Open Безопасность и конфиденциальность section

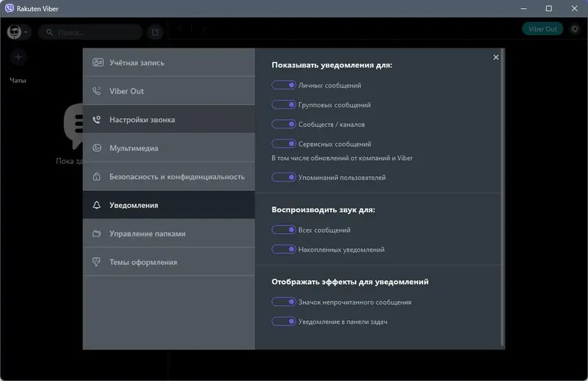[x=169, y=176]
